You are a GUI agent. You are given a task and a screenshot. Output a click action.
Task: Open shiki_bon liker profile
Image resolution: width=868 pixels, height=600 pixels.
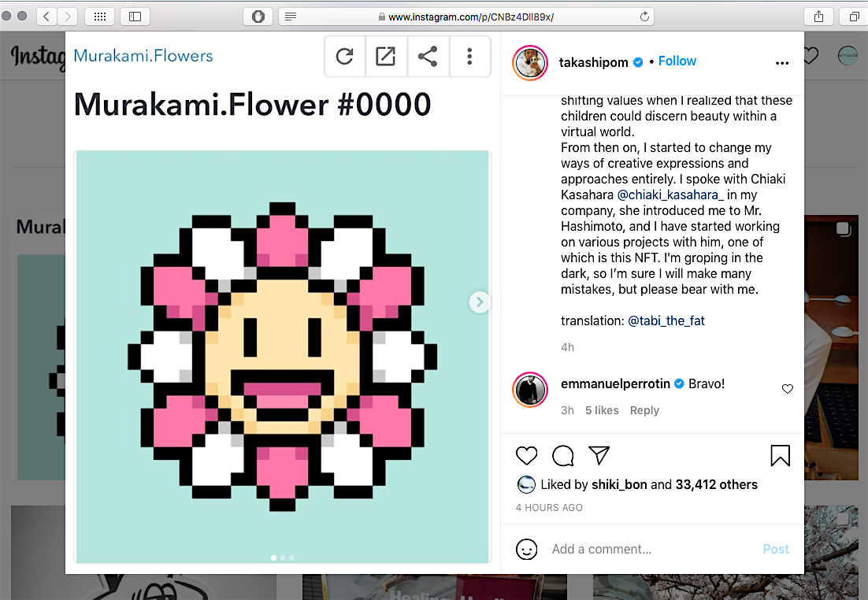click(619, 484)
